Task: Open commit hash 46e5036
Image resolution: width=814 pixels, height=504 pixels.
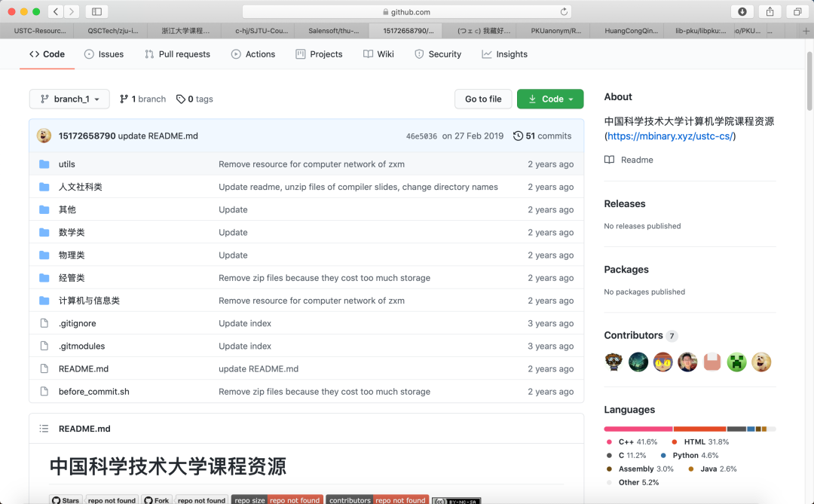Action: click(421, 136)
